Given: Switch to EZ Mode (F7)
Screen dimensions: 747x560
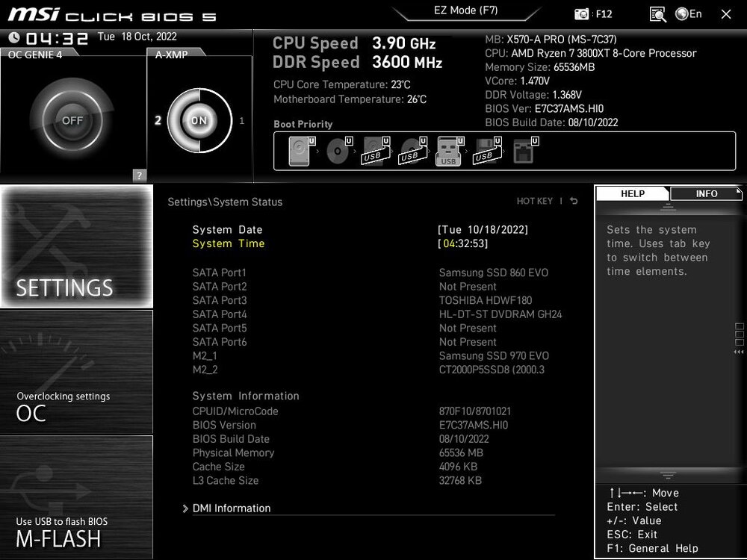Looking at the screenshot, I should click(x=465, y=10).
